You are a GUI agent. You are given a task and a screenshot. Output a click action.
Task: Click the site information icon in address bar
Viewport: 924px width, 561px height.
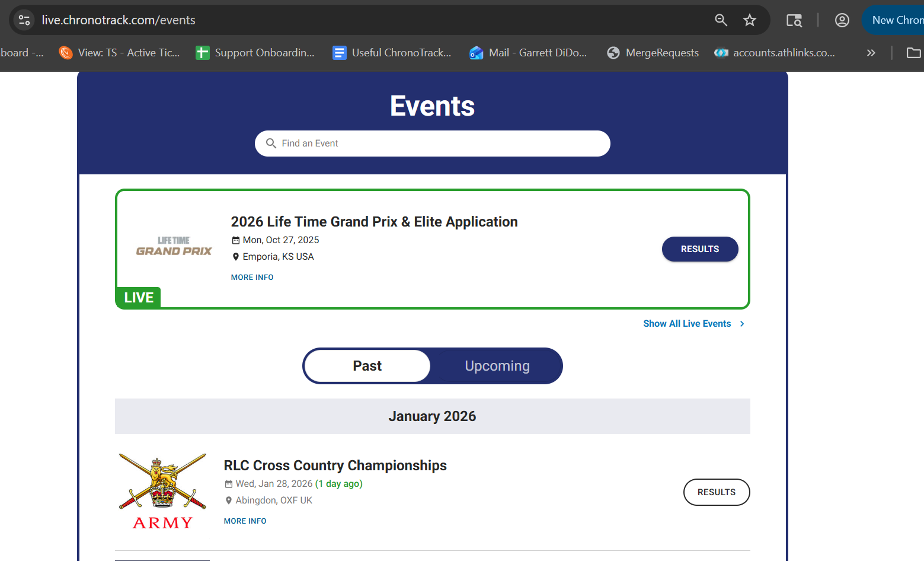pyautogui.click(x=24, y=20)
